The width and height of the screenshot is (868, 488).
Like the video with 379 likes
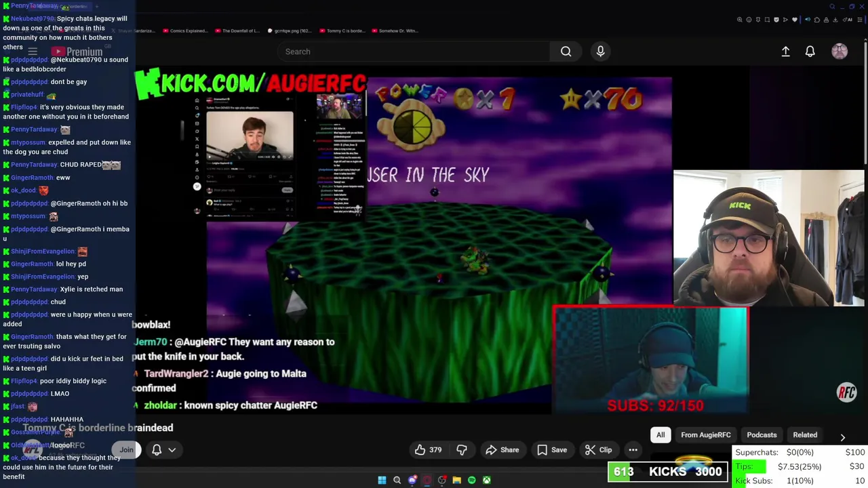[428, 450]
